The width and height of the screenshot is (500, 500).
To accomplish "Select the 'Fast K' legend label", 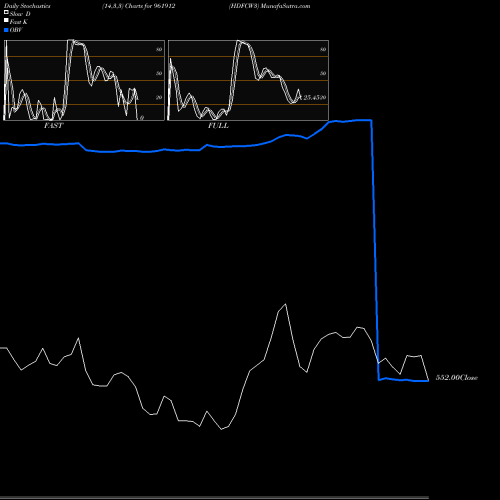I will pyautogui.click(x=19, y=22).
